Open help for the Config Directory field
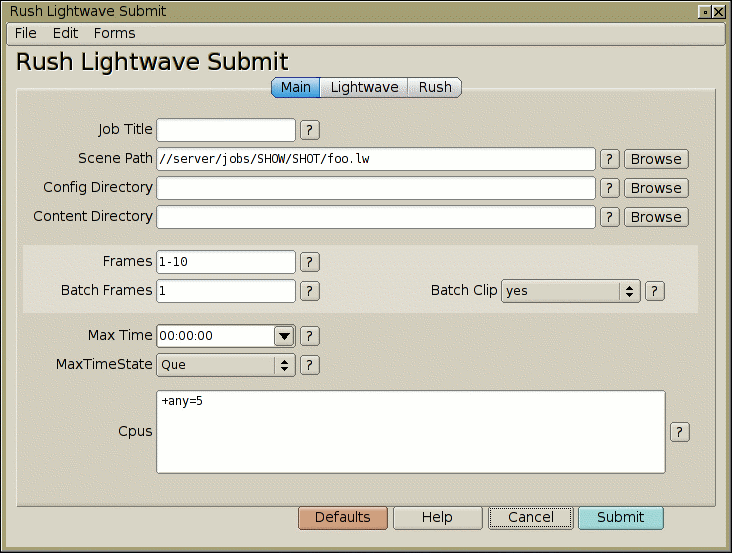732x553 pixels. 610,188
